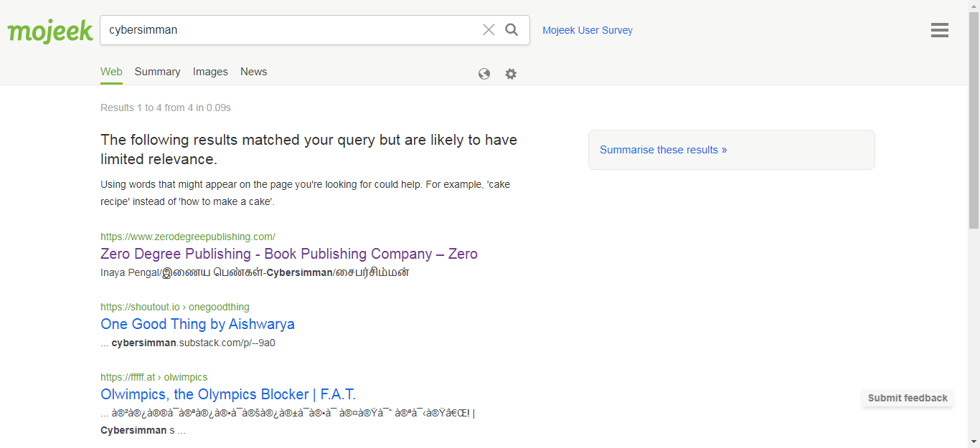Screen dimensions: 980x448
Task: Click Summarise these results link
Action: pyautogui.click(x=663, y=150)
